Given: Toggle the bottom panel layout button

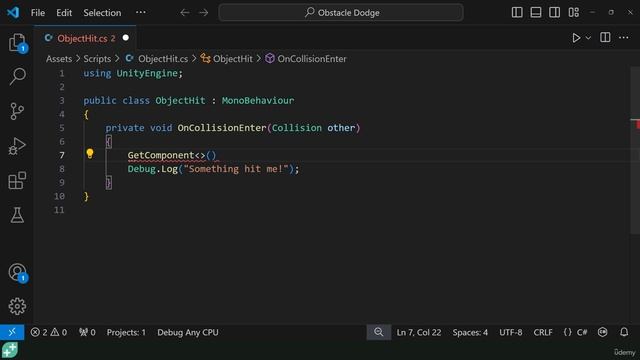Looking at the screenshot, I should coord(536,13).
